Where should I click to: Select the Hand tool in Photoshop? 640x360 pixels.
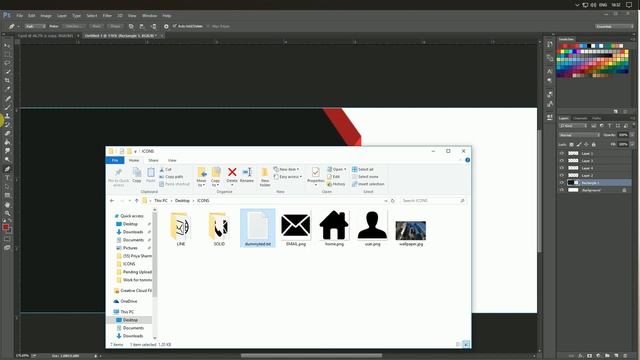[7, 205]
